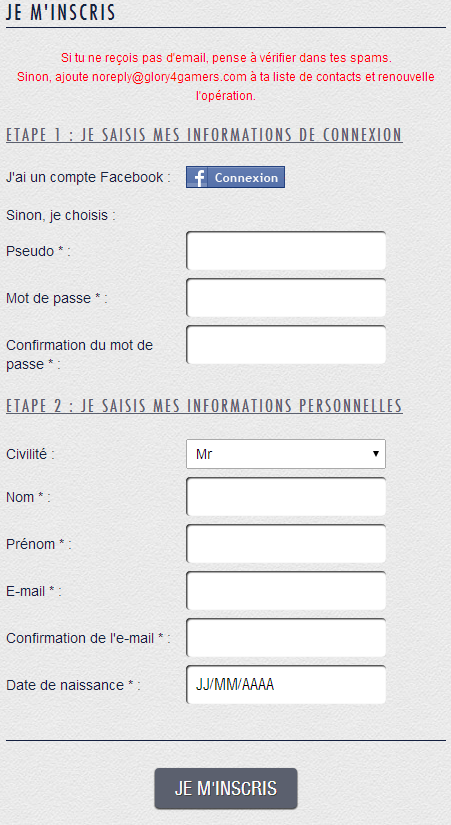Select the password confirmation field
Viewport: 451px width, 825px height.
tap(286, 345)
